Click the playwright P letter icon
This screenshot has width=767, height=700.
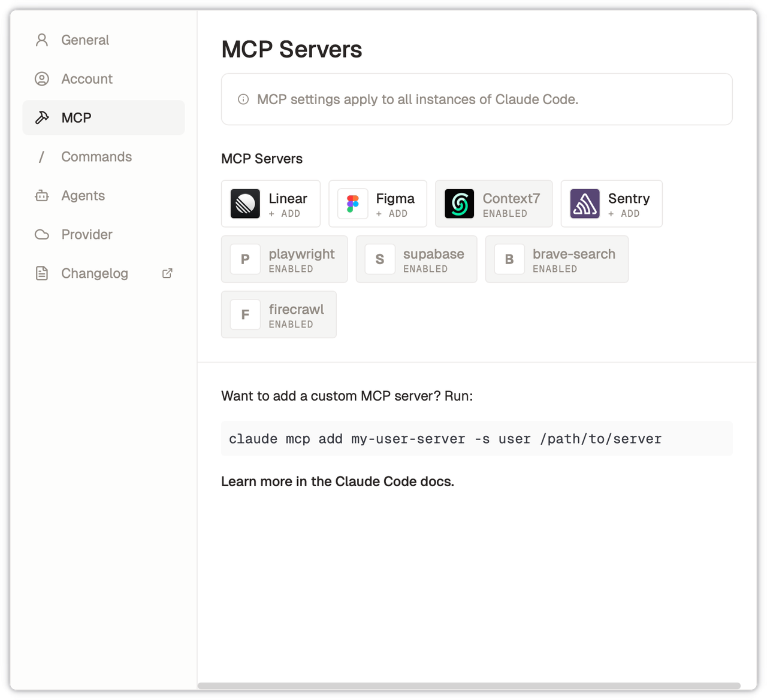[x=245, y=259]
